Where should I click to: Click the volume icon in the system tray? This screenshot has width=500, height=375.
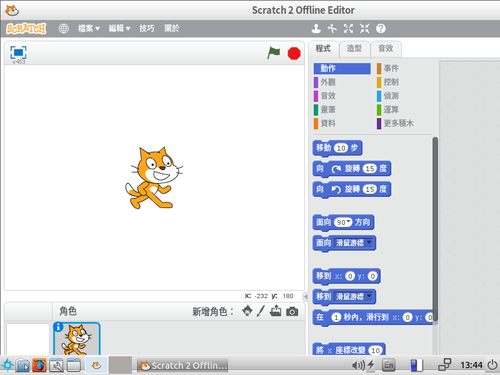click(358, 365)
